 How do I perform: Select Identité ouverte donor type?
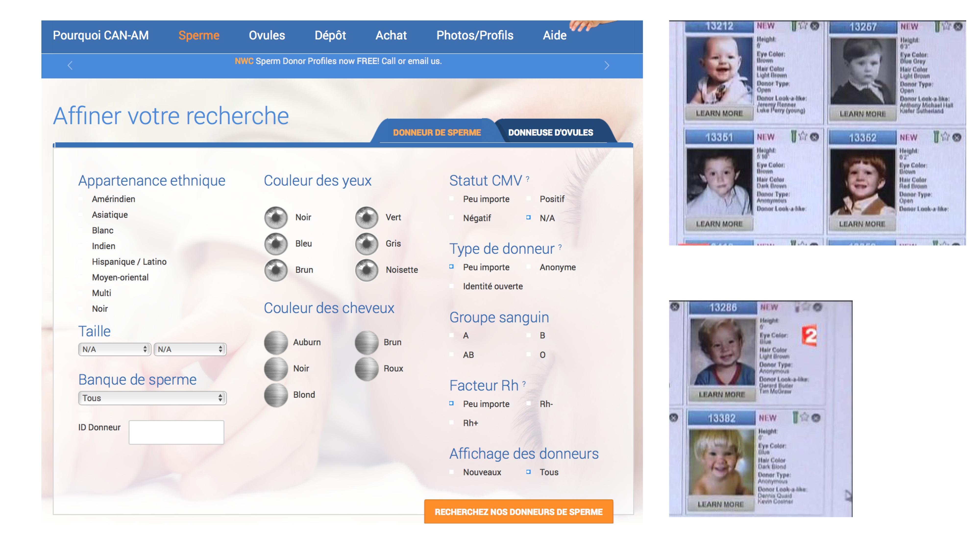click(x=452, y=286)
